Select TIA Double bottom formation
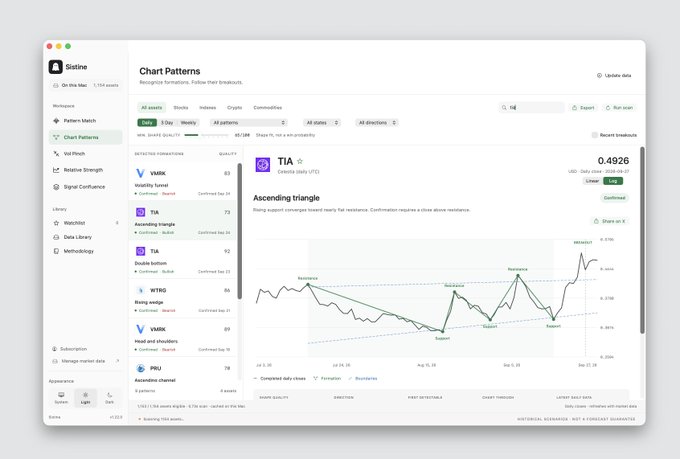Viewport: 680px width, 459px height. (x=183, y=259)
